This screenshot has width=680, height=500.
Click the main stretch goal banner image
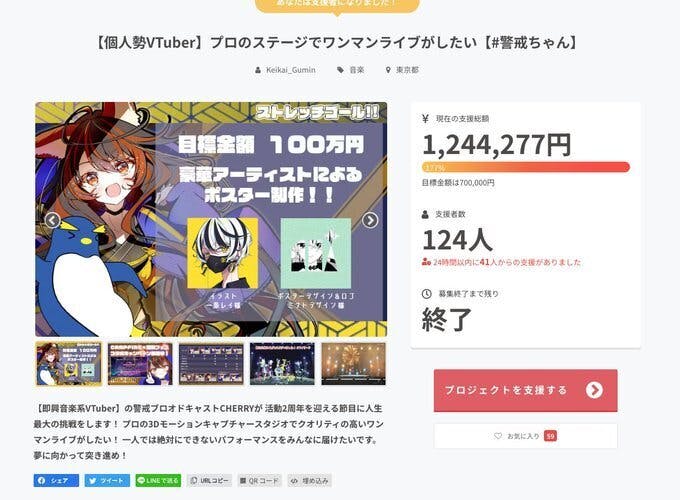pyautogui.click(x=211, y=219)
